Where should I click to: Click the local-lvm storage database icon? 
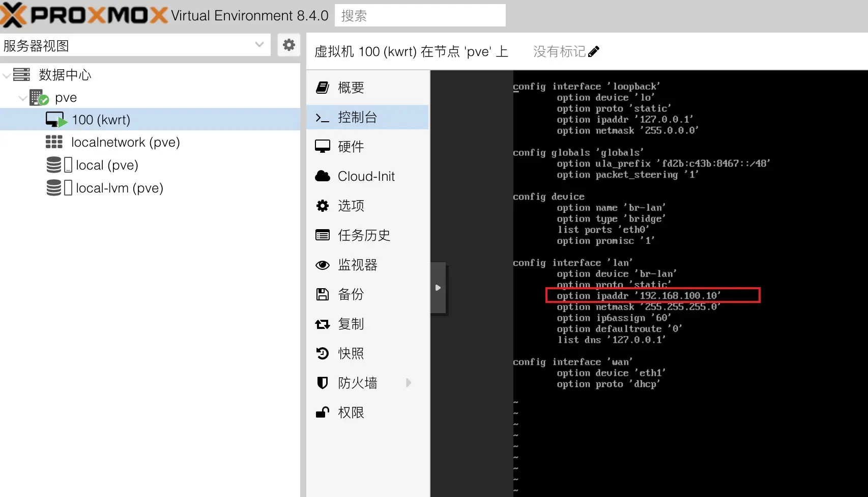(x=54, y=188)
